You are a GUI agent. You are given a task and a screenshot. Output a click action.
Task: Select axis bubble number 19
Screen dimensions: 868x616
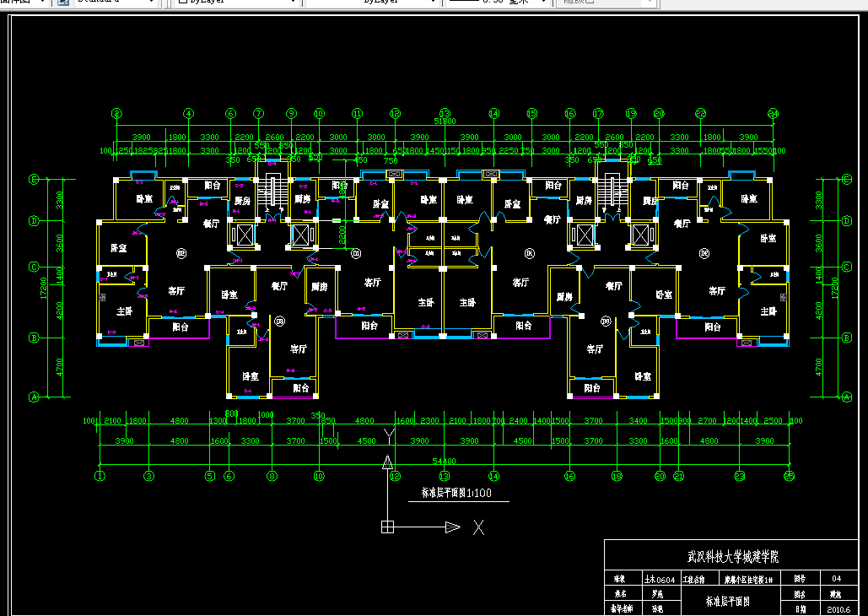pos(631,114)
